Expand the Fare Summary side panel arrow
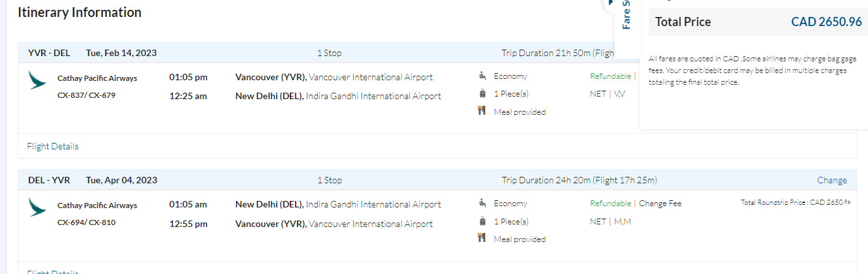 pos(610,3)
